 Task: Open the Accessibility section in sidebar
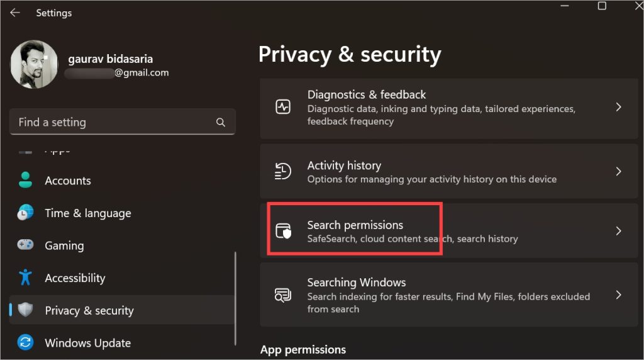pyautogui.click(x=75, y=278)
